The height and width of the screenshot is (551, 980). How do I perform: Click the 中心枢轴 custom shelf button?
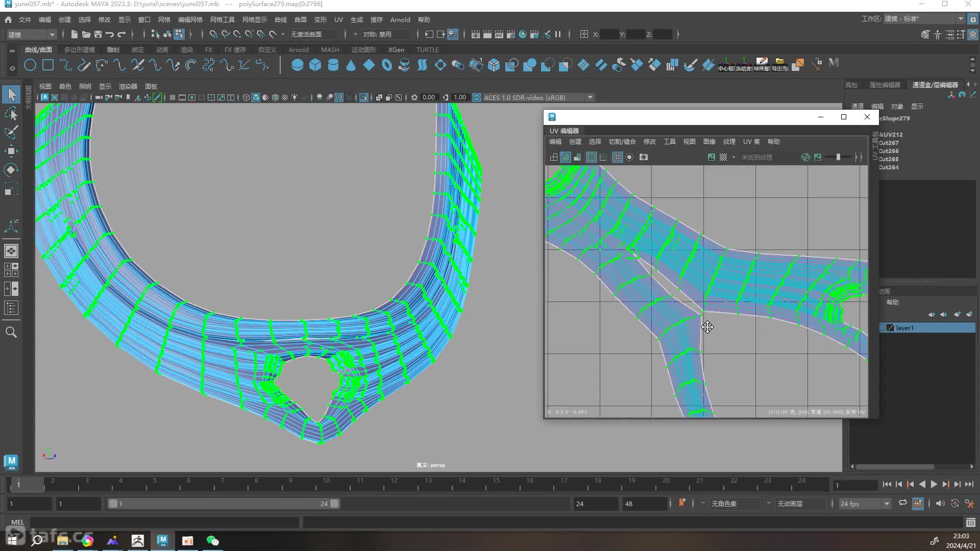pos(726,65)
